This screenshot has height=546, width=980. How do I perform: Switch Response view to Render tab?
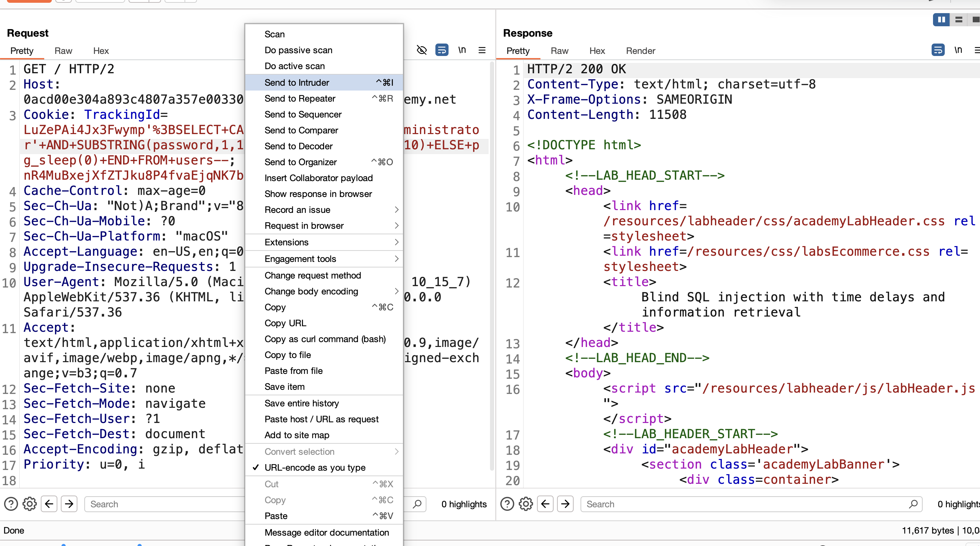641,50
